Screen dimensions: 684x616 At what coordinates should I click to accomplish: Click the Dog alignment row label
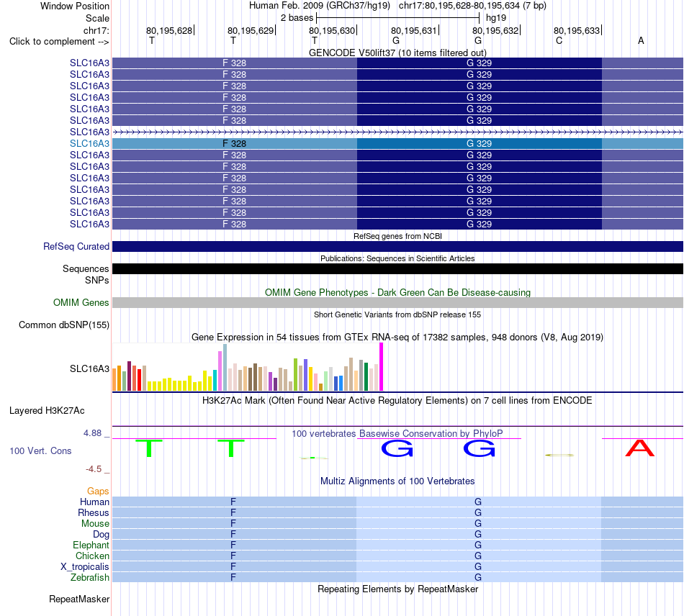click(101, 535)
